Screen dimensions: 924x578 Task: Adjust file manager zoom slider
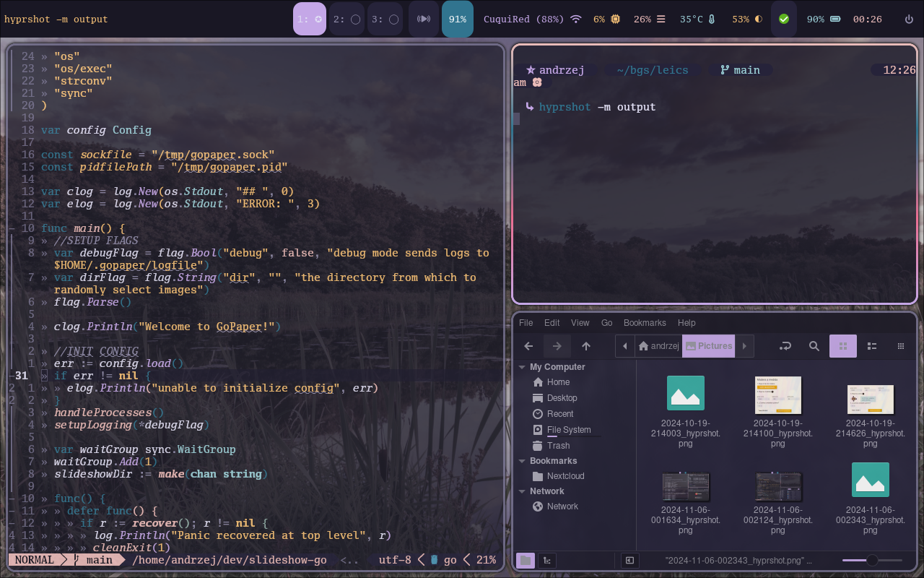(x=872, y=560)
